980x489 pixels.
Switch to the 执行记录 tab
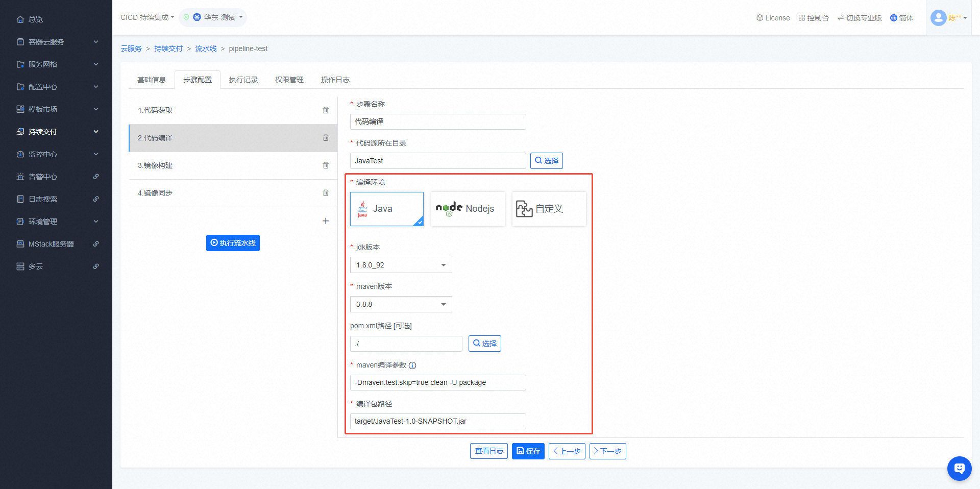pyautogui.click(x=243, y=80)
